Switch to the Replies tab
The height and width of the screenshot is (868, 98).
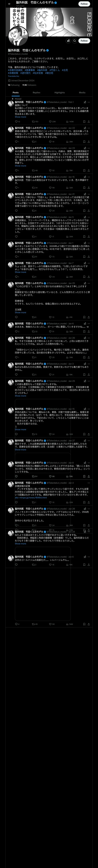coord(36,92)
